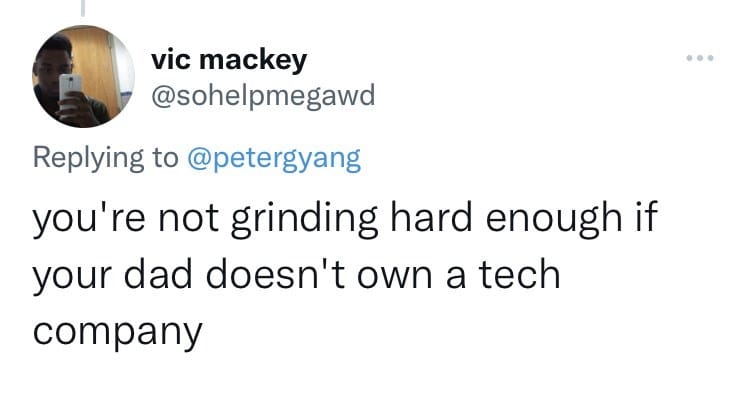This screenshot has width=750, height=398.
Task: Select the thread connector line above avatar
Action: [x=83, y=8]
